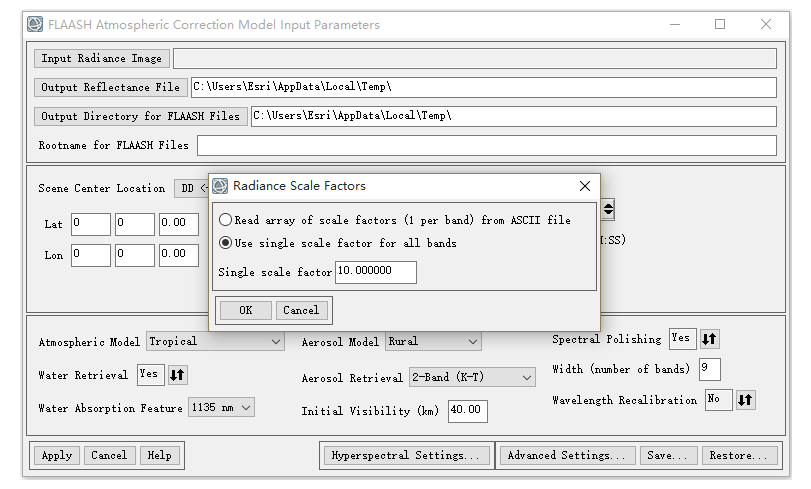Close the Radiance Scale Factors dialog
Screen dimensions: 811x489
(584, 186)
